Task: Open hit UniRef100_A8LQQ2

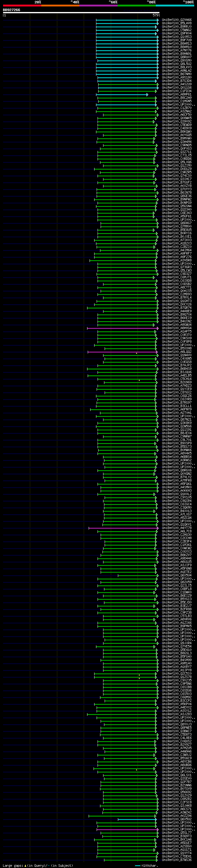Action: click(x=176, y=352)
